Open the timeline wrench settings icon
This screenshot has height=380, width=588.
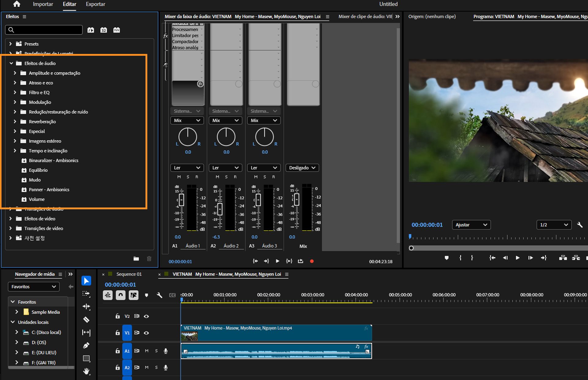pos(160,295)
